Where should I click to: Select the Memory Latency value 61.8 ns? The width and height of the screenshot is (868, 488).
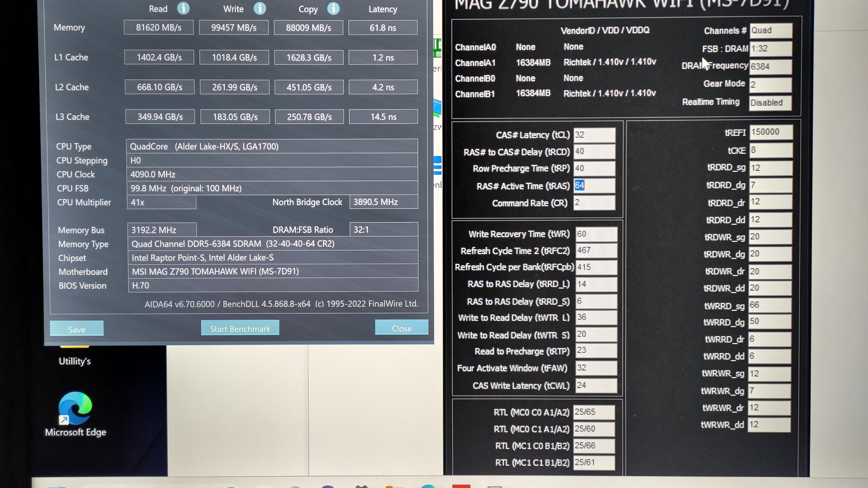pyautogui.click(x=383, y=27)
